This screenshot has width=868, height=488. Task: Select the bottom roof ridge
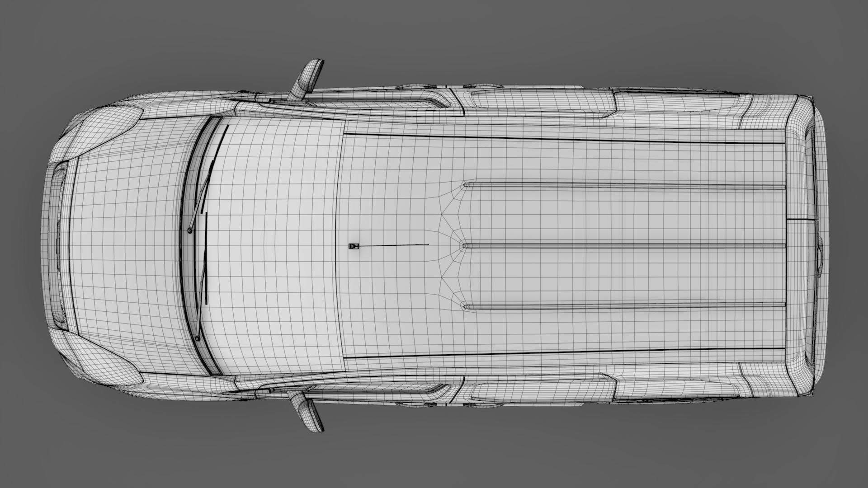624,306
